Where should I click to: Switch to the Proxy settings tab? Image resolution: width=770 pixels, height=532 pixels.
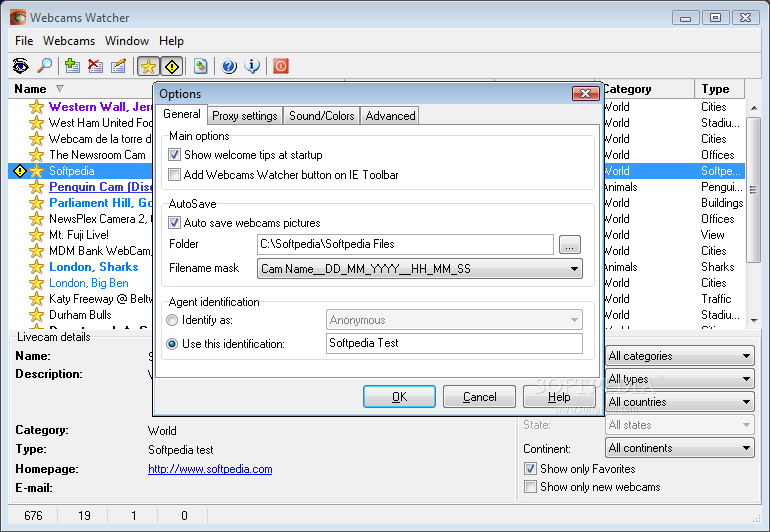pos(245,116)
